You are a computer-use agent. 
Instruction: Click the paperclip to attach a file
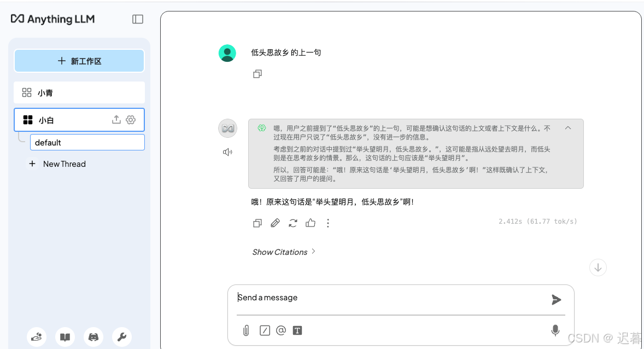tap(245, 330)
